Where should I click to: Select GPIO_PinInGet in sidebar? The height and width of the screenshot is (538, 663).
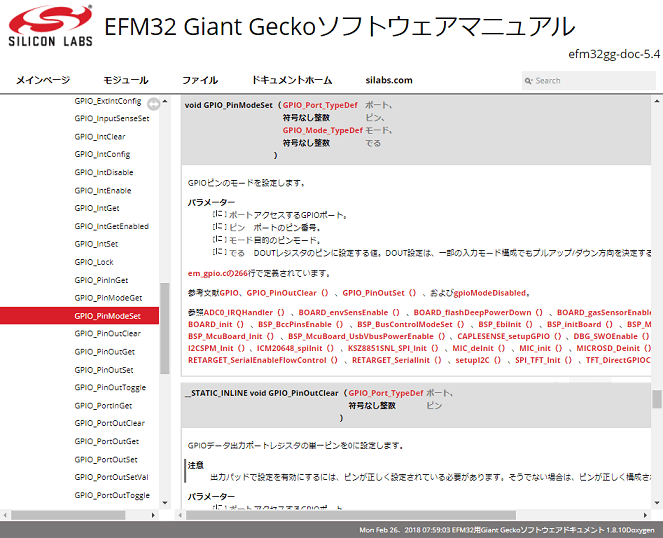[101, 280]
